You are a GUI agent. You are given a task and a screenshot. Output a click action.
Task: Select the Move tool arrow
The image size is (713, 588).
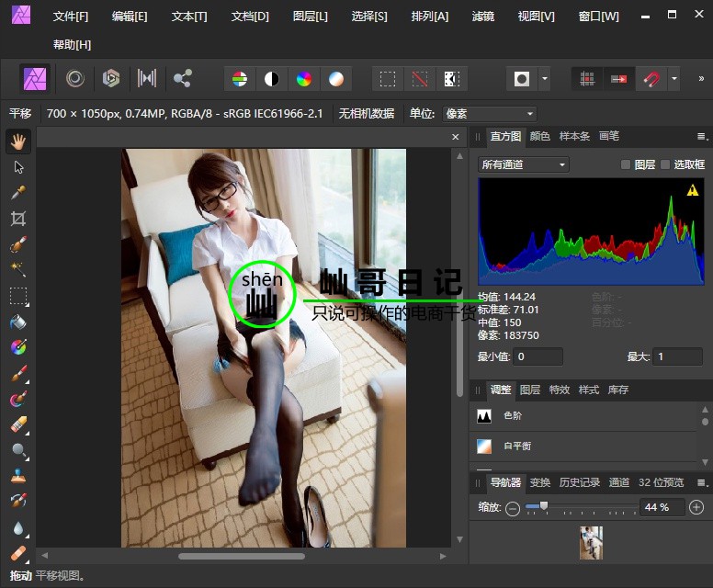(x=18, y=167)
